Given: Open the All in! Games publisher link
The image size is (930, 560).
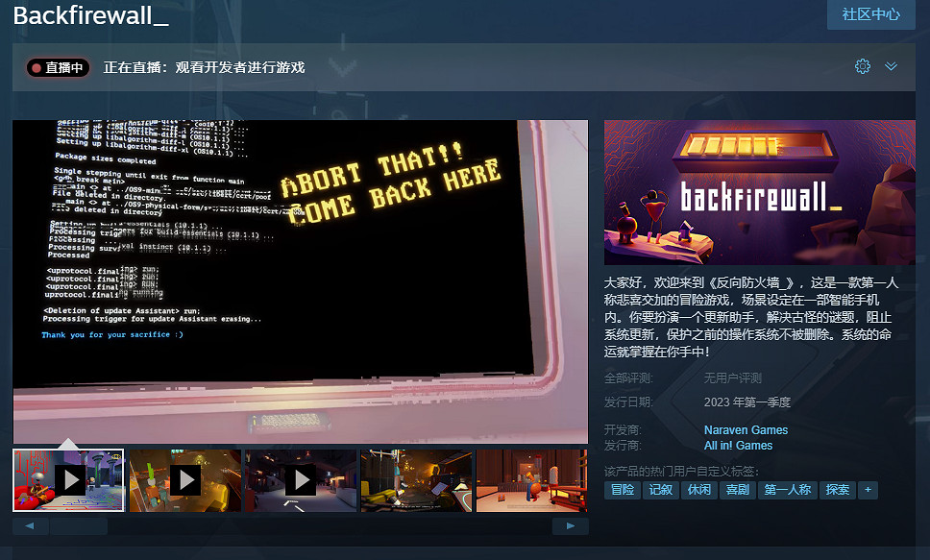Looking at the screenshot, I should click(738, 446).
